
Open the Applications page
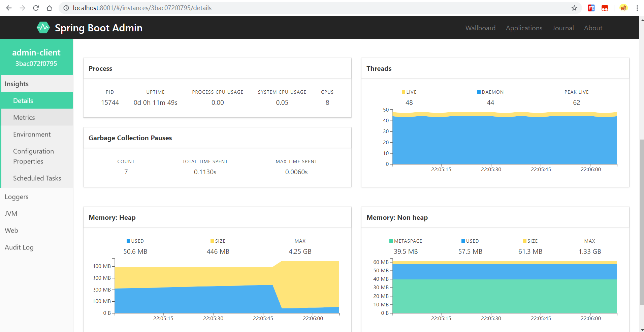point(524,28)
